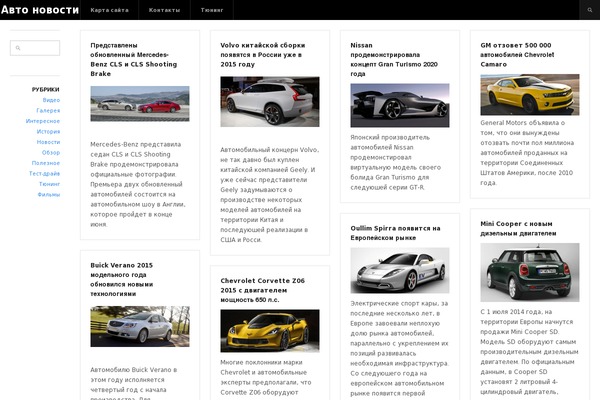This screenshot has height=400, width=600.
Task: Open the Mercedes-Benz CLS Shooting Brake article title
Action: [134, 59]
